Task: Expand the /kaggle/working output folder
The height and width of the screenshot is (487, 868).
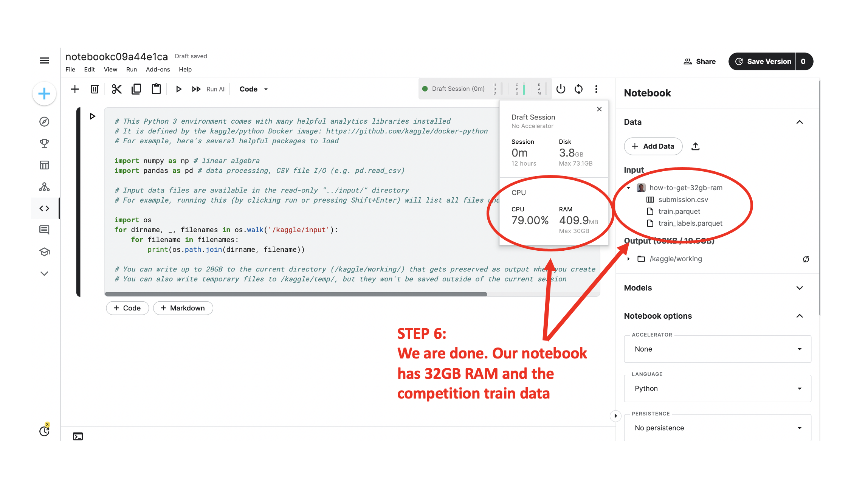Action: pos(628,259)
